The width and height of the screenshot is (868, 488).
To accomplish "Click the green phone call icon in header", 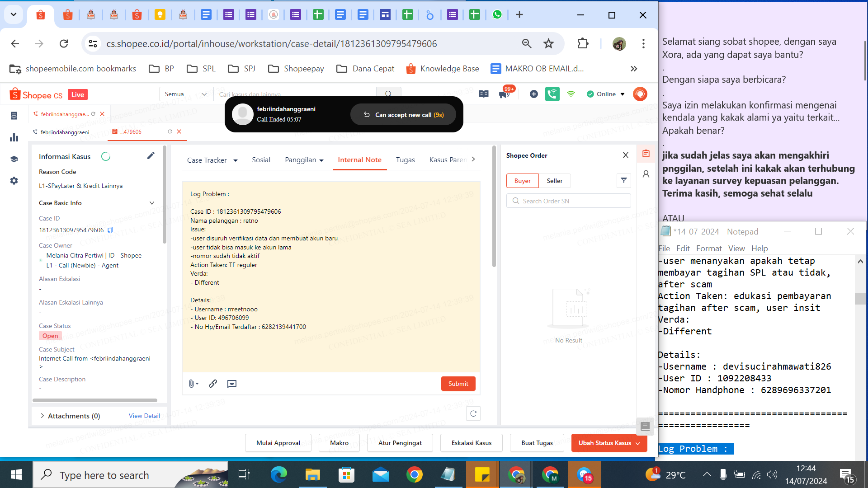I will click(x=552, y=94).
